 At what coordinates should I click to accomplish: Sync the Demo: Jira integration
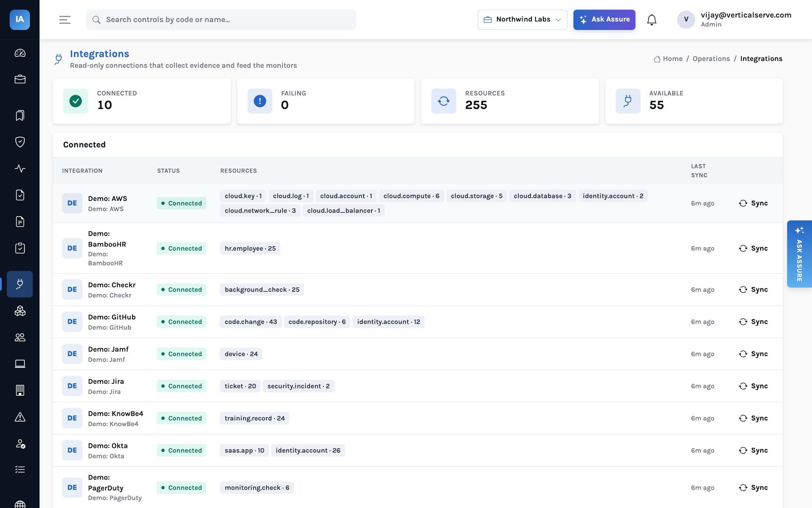click(754, 386)
